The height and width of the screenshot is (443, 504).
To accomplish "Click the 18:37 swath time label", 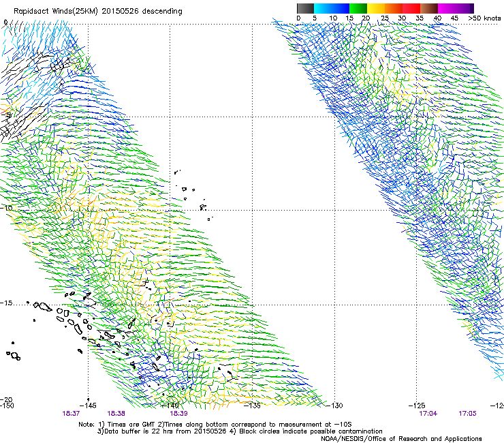I will (x=71, y=414).
